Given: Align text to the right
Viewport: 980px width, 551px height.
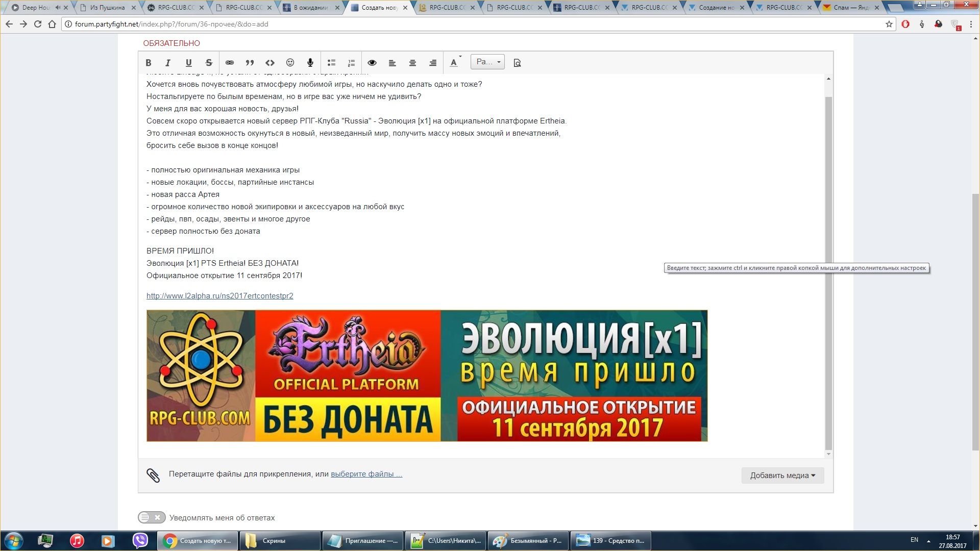Looking at the screenshot, I should (x=433, y=63).
